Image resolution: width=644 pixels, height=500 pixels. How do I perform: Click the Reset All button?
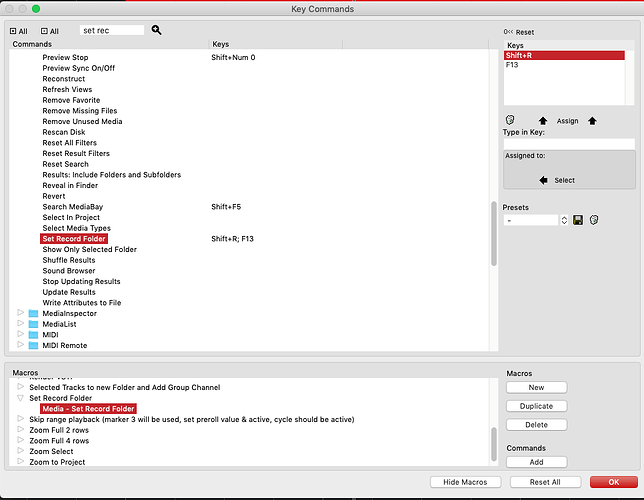(545, 482)
